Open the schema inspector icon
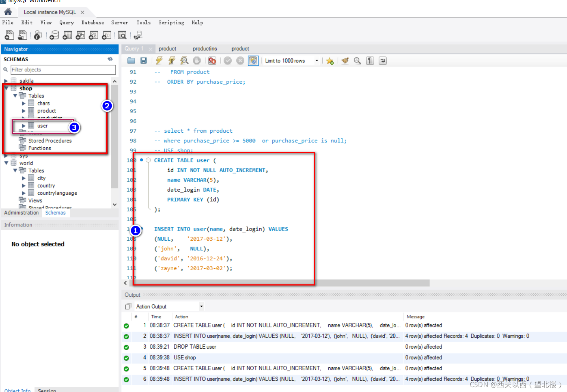 (x=38, y=35)
